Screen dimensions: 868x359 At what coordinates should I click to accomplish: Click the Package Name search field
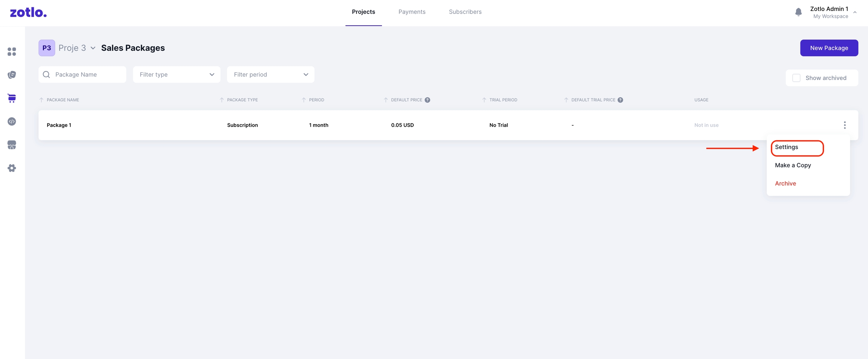tap(87, 75)
